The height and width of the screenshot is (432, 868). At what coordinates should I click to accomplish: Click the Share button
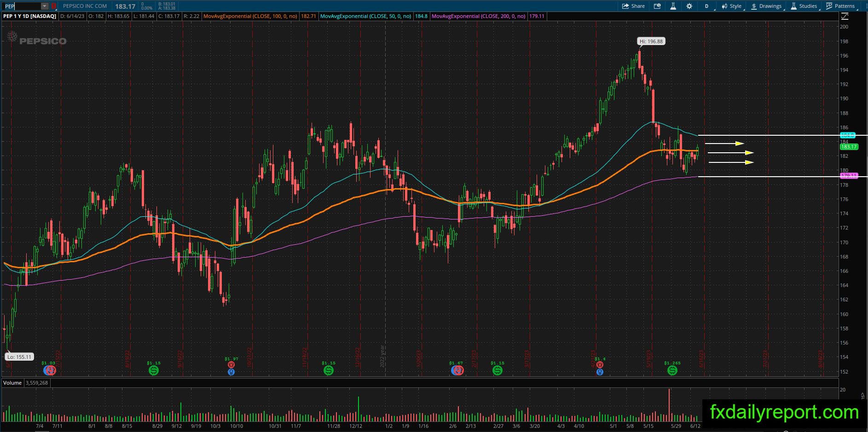(x=633, y=6)
